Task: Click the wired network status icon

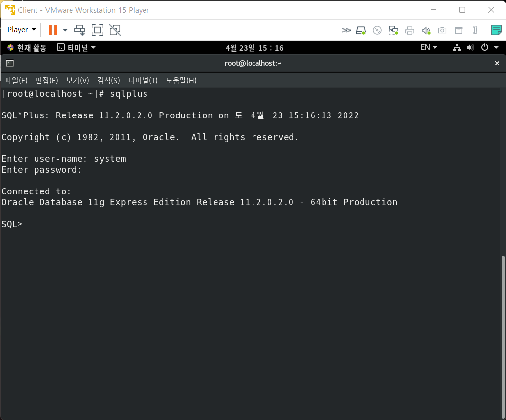Action: pyautogui.click(x=457, y=48)
